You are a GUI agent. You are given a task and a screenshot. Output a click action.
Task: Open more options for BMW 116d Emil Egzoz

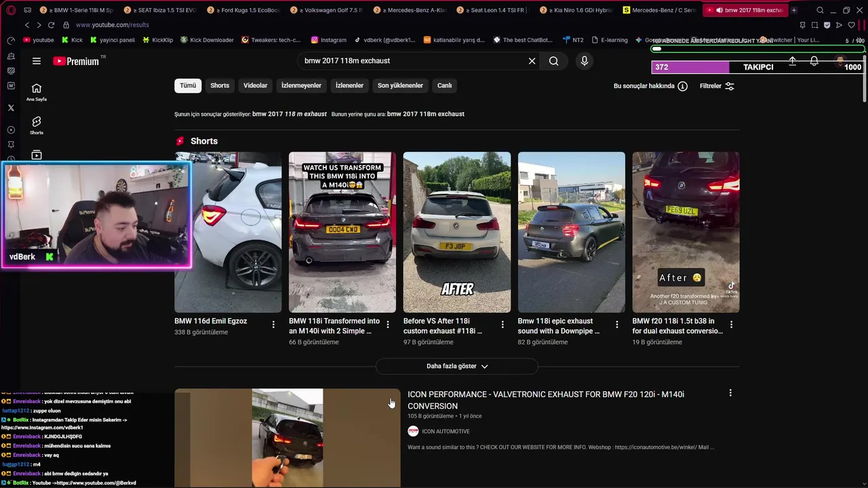coord(273,325)
